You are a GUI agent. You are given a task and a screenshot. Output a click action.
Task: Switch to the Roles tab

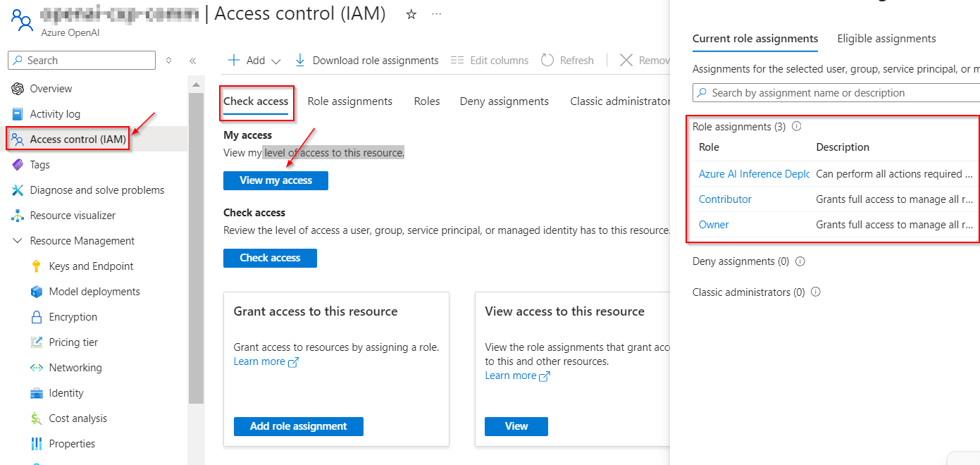coord(427,101)
